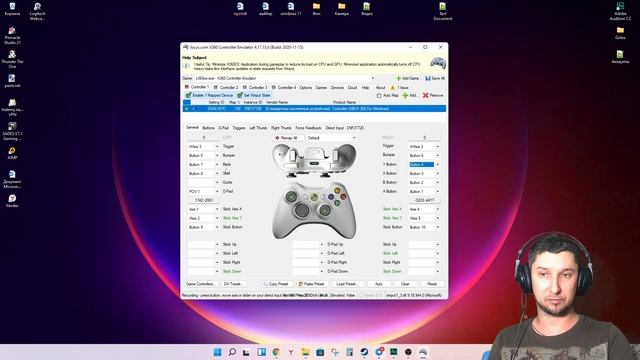640x360 pixels.
Task: Toggle the Auto Map checkbox
Action: coord(379,95)
